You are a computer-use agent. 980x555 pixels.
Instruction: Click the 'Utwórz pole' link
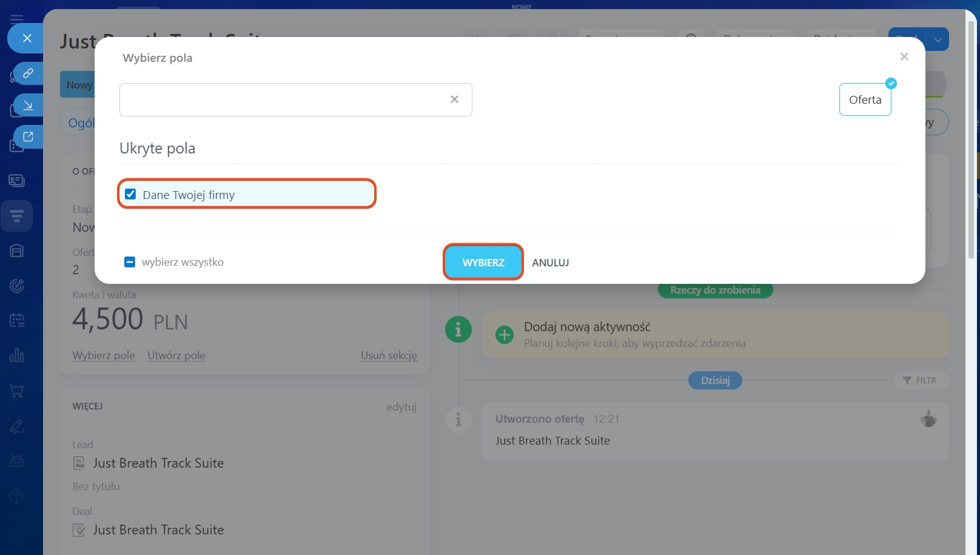pos(176,355)
